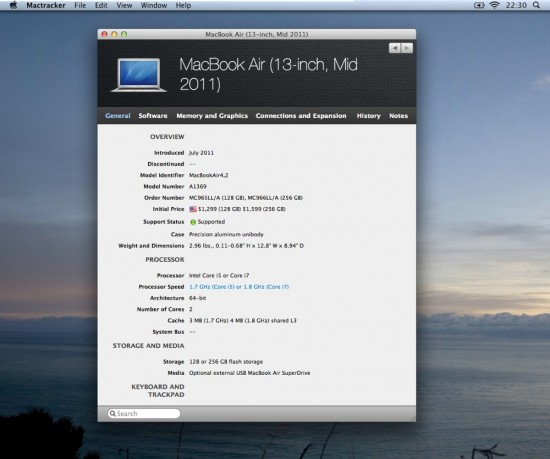The image size is (550, 459).
Task: Click the Optional external USB SuperDrive text
Action: tap(250, 373)
